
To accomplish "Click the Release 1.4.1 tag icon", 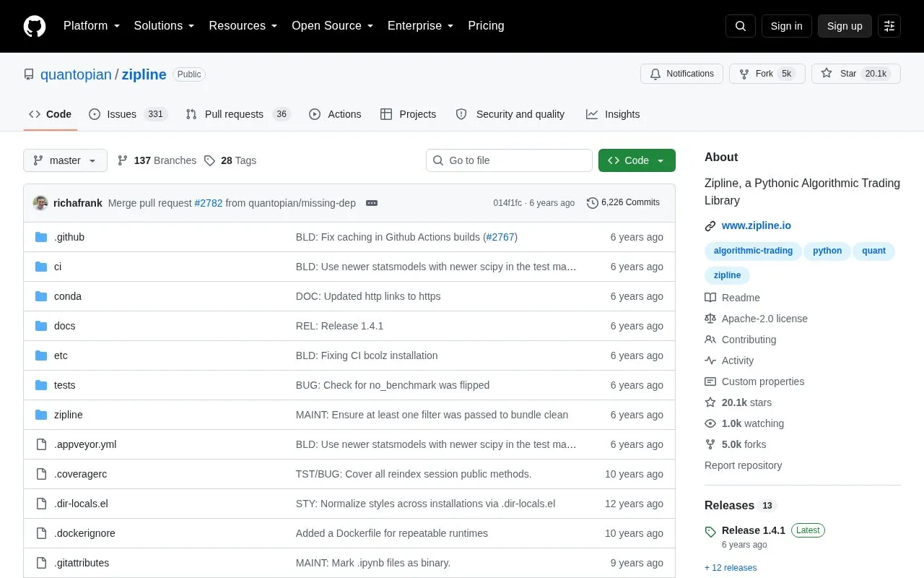I will click(x=711, y=531).
